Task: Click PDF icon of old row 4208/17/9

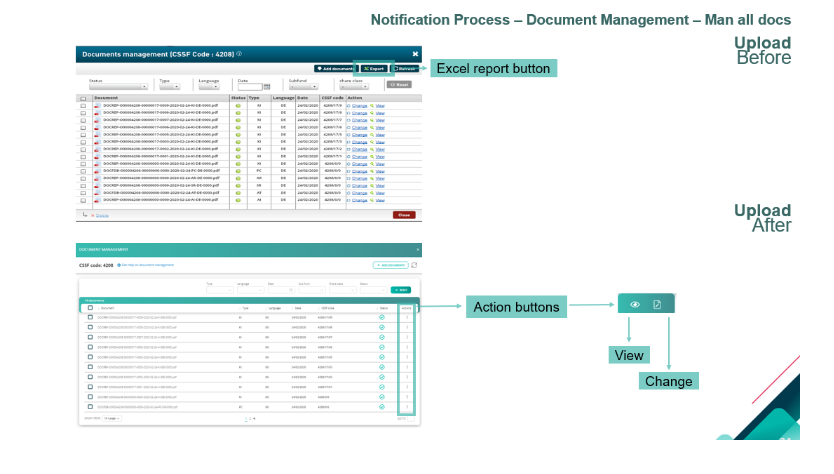Action: [97, 106]
